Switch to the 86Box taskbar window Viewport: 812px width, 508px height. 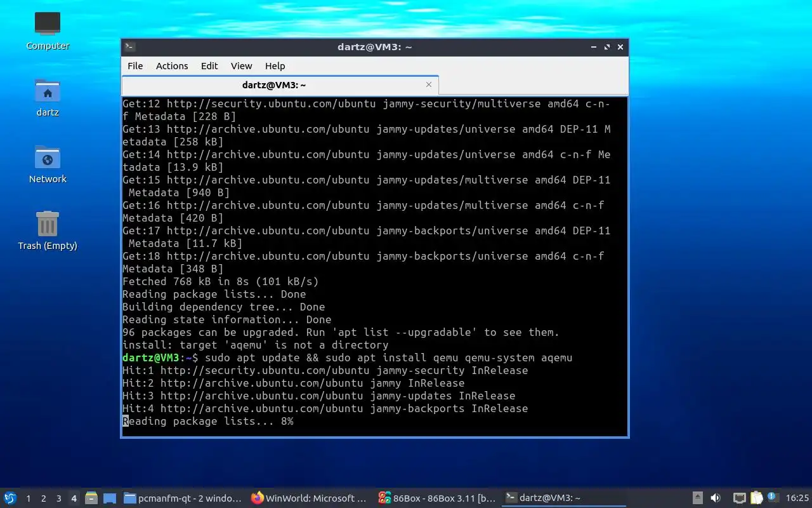pyautogui.click(x=436, y=498)
